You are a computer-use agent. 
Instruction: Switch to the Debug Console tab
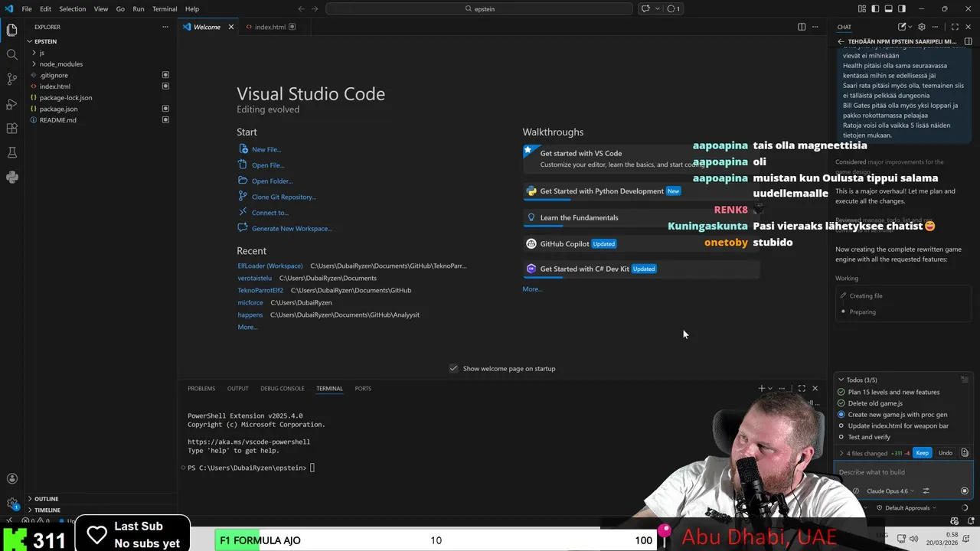click(282, 389)
